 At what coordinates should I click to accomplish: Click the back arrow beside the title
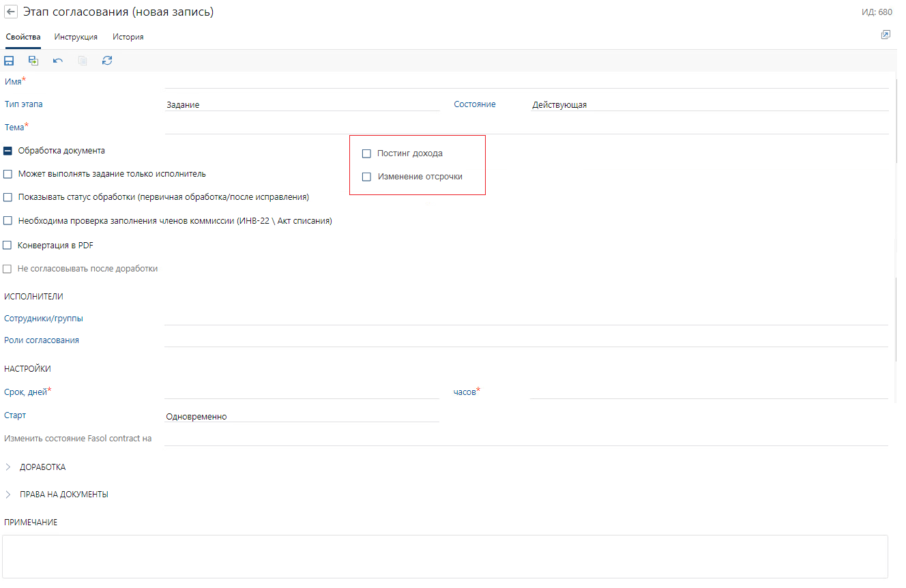point(11,12)
